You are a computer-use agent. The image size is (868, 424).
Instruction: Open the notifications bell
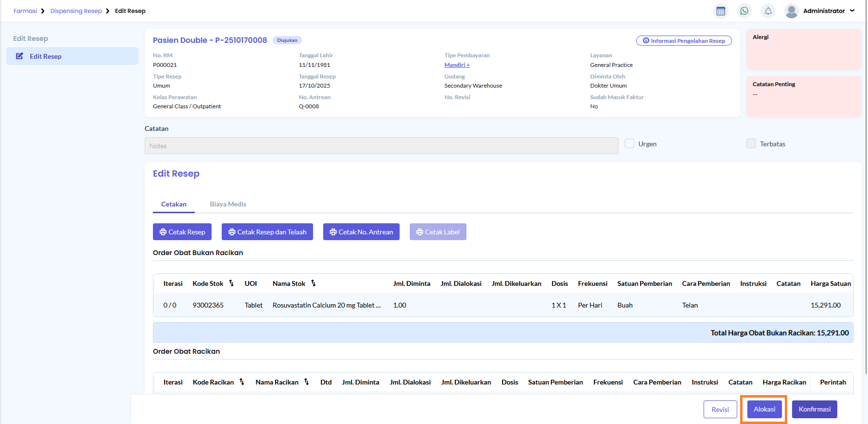point(768,11)
